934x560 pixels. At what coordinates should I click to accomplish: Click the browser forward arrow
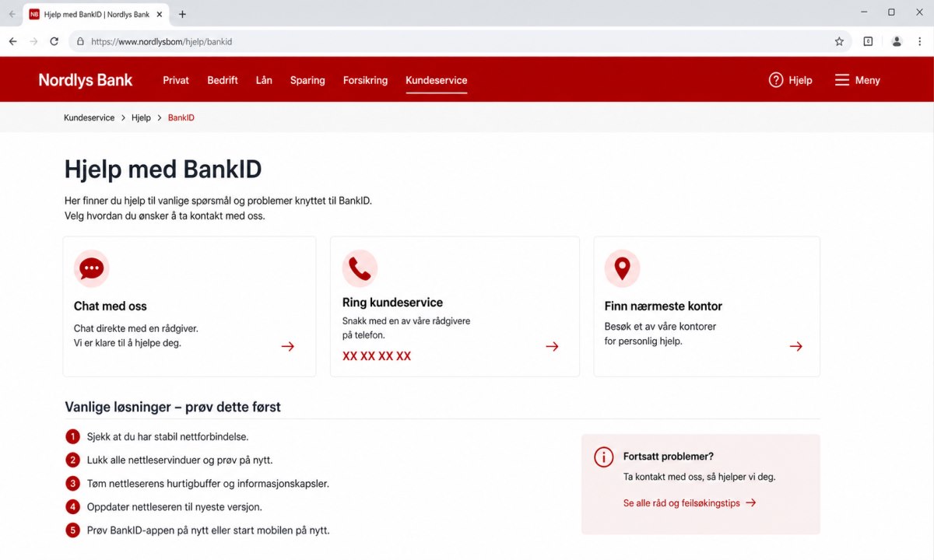33,41
